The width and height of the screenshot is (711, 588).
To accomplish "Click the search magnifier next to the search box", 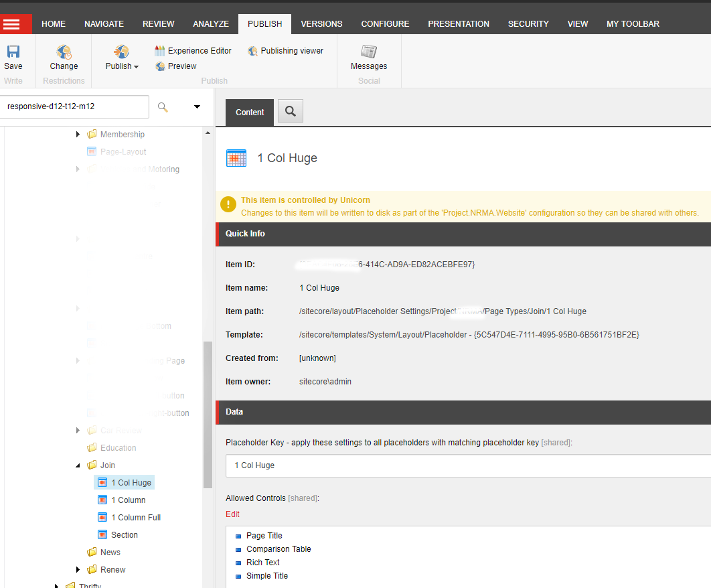I will [161, 106].
